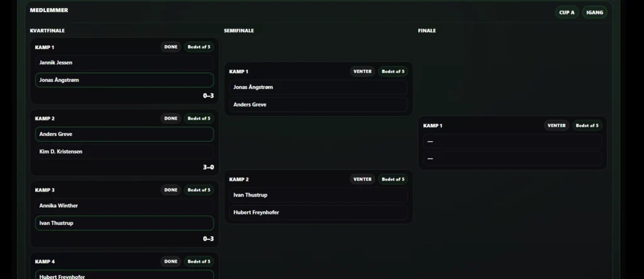Select Hubert Freynhofer in quarterfinal Kamp 4
This screenshot has height=279, width=644.
click(x=125, y=275)
